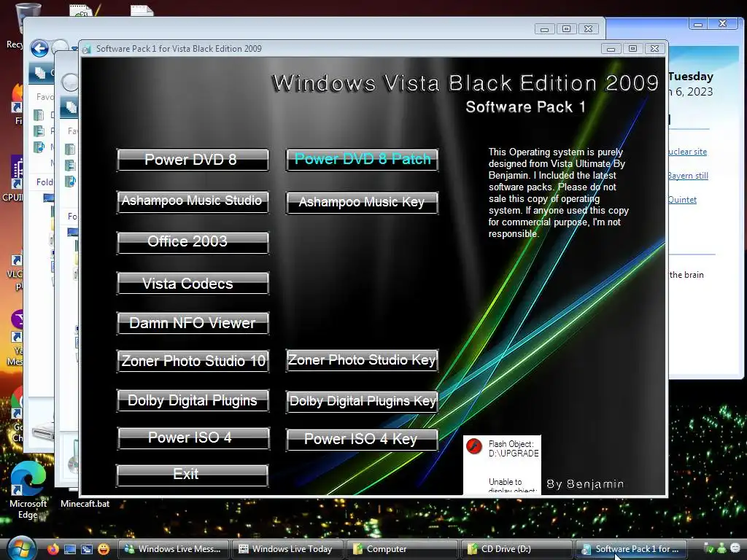Open the 'Bayern still' news link
The width and height of the screenshot is (747, 560).
(688, 175)
